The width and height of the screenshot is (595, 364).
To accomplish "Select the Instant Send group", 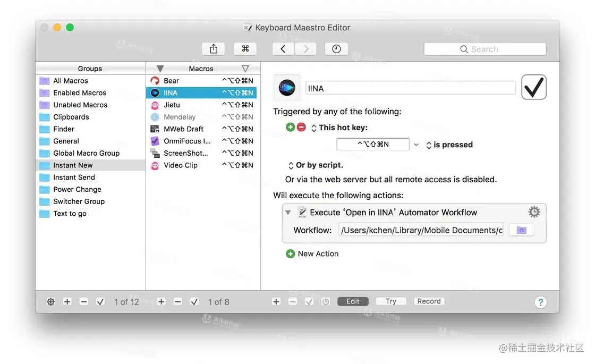I will click(x=91, y=177).
